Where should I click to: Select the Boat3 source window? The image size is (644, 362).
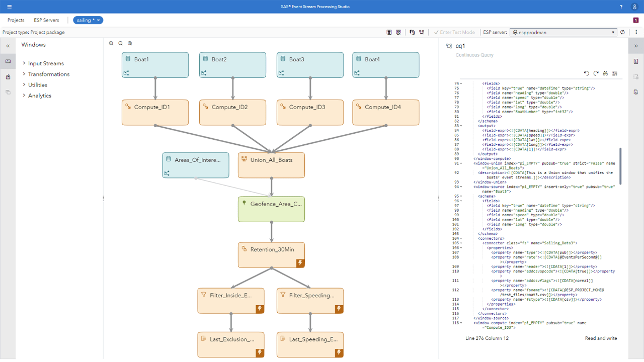(310, 65)
